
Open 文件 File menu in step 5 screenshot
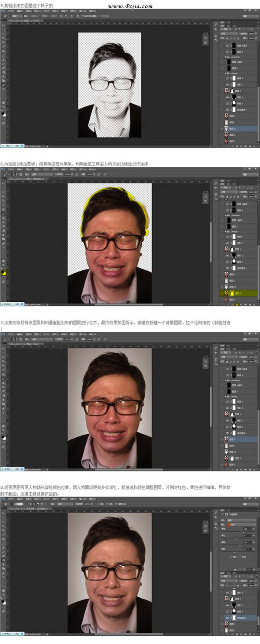point(12,11)
